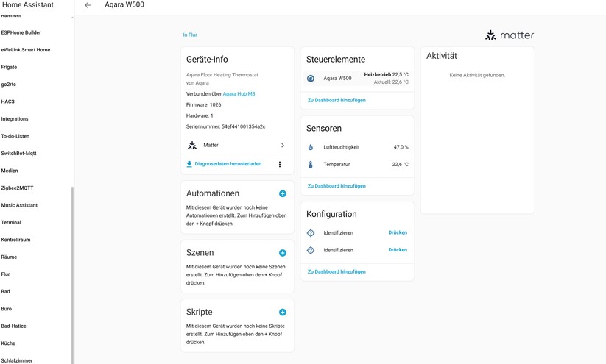Open Räume in sidebar
The height and width of the screenshot is (364, 606).
point(9,257)
